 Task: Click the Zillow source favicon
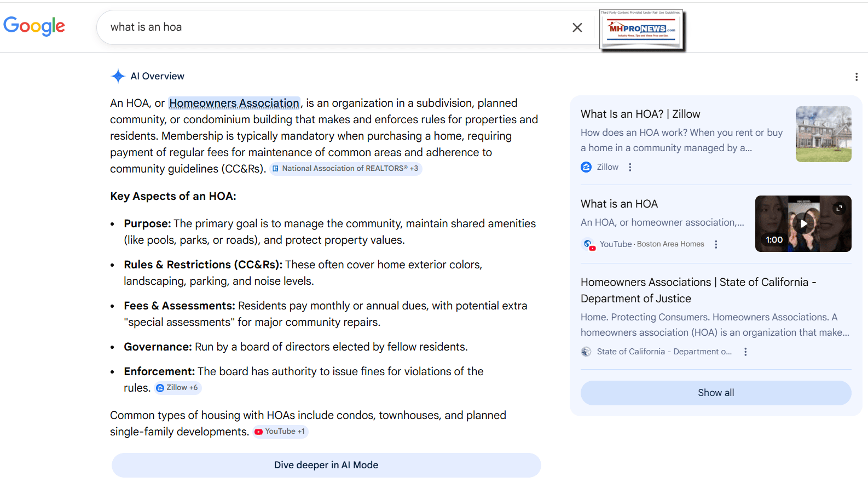click(586, 167)
